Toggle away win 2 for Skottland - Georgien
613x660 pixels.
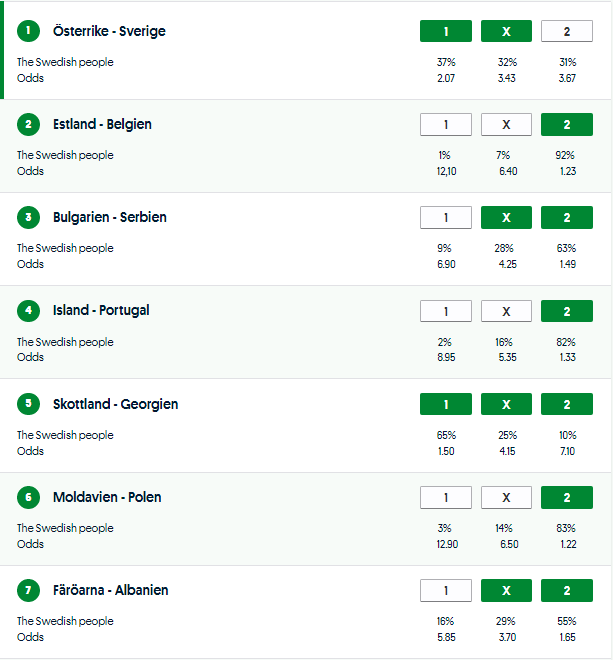tap(566, 404)
